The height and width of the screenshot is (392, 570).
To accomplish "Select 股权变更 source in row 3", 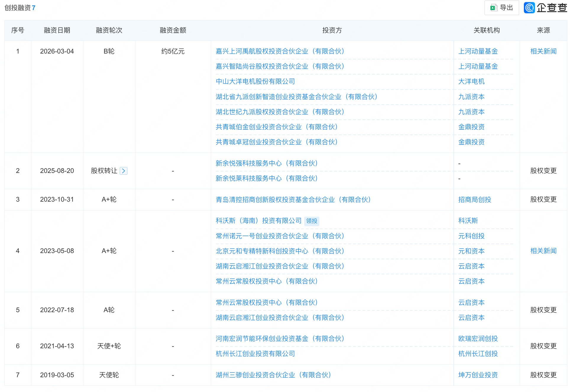I will tap(543, 200).
